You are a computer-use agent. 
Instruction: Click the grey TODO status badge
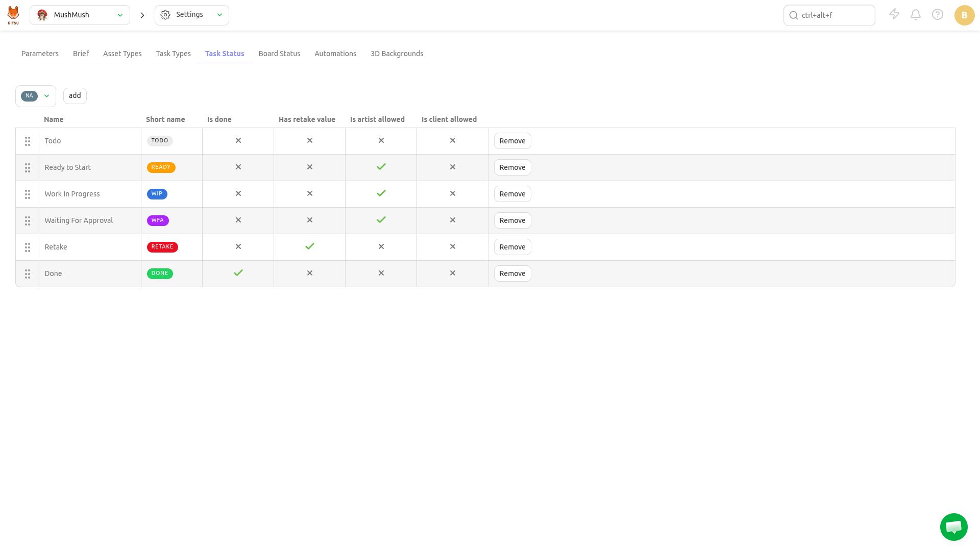pyautogui.click(x=160, y=141)
